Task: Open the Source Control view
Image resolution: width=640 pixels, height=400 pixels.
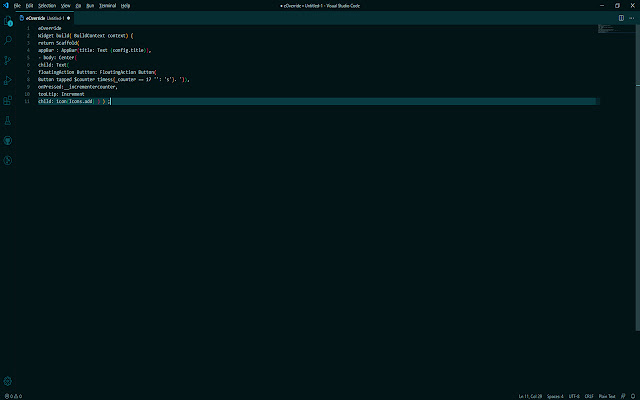Action: pos(8,61)
